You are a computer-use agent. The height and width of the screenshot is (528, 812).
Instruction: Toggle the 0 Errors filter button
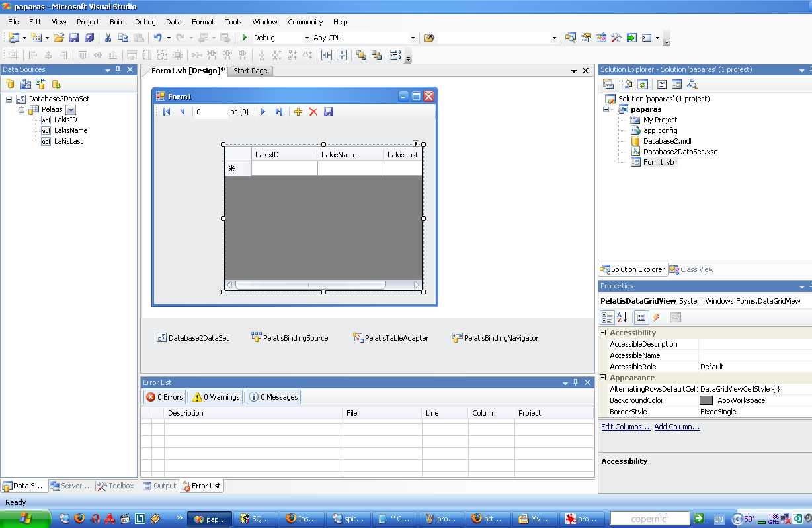click(x=165, y=397)
